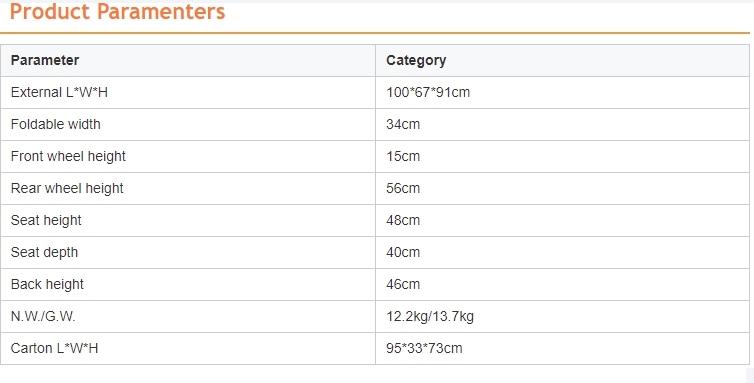
Task: Select the Rear wheel height label
Action: pyautogui.click(x=67, y=188)
